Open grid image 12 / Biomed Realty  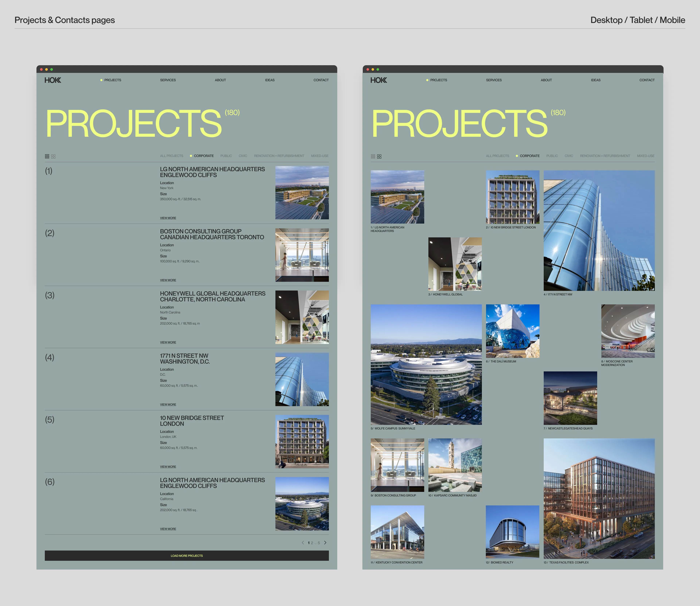(513, 532)
